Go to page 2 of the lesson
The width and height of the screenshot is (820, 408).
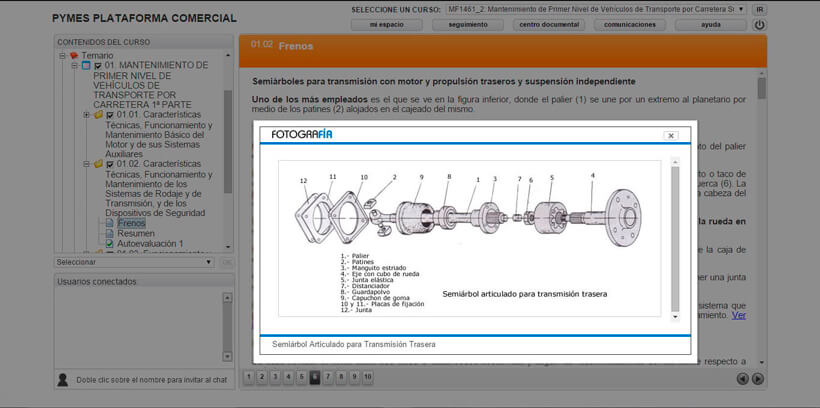262,377
